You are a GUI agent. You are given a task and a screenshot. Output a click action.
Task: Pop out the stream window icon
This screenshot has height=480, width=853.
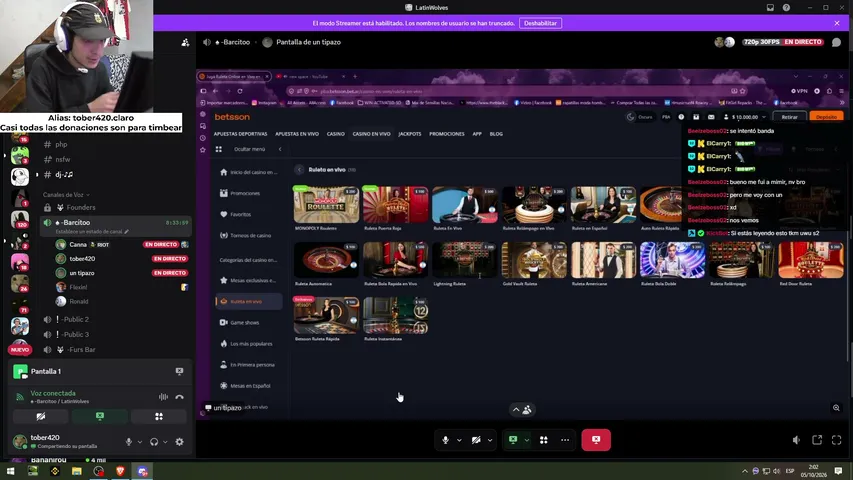click(x=817, y=440)
